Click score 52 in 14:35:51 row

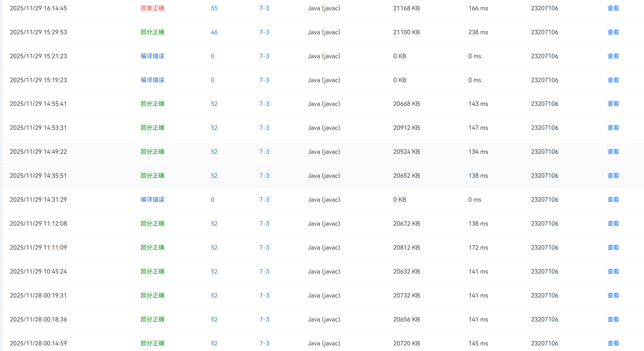[x=214, y=176]
